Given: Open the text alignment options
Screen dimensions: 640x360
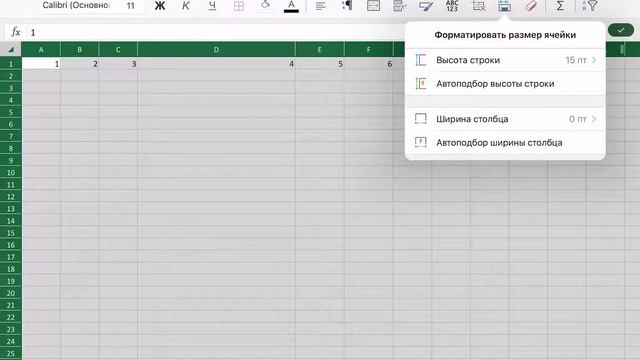Looking at the screenshot, I should coord(321,6).
